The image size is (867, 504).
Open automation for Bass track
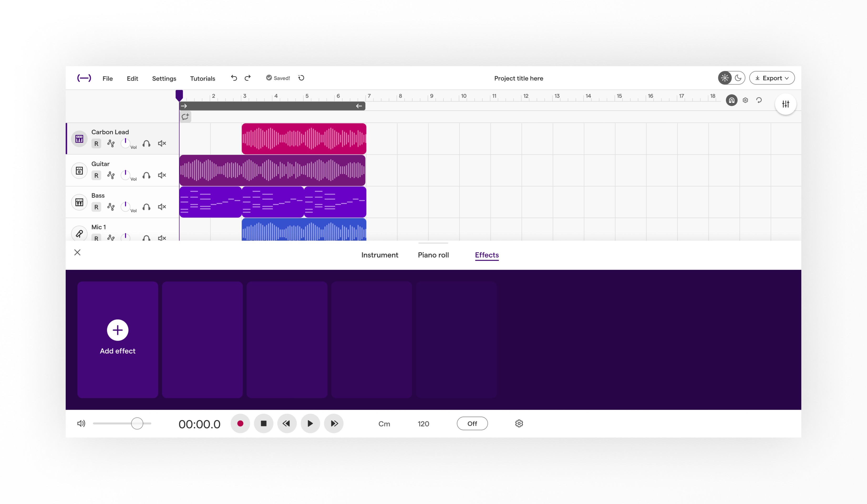point(111,207)
